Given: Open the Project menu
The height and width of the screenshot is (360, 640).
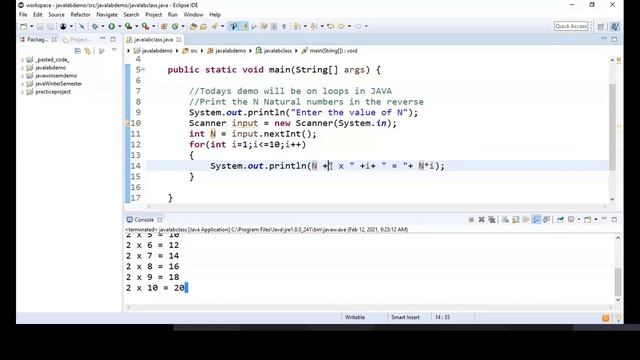Looking at the screenshot, I should (153, 15).
